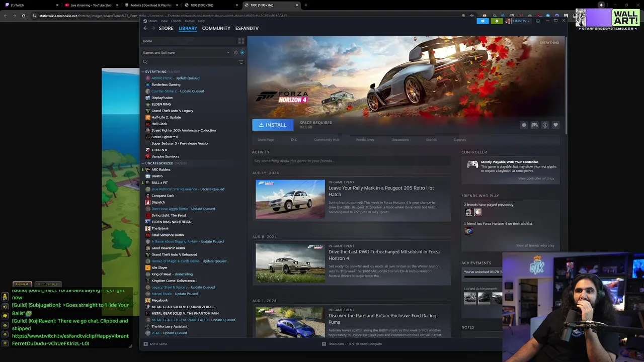Open the Community Hub tab
This screenshot has height=362, width=644.
pyautogui.click(x=327, y=140)
